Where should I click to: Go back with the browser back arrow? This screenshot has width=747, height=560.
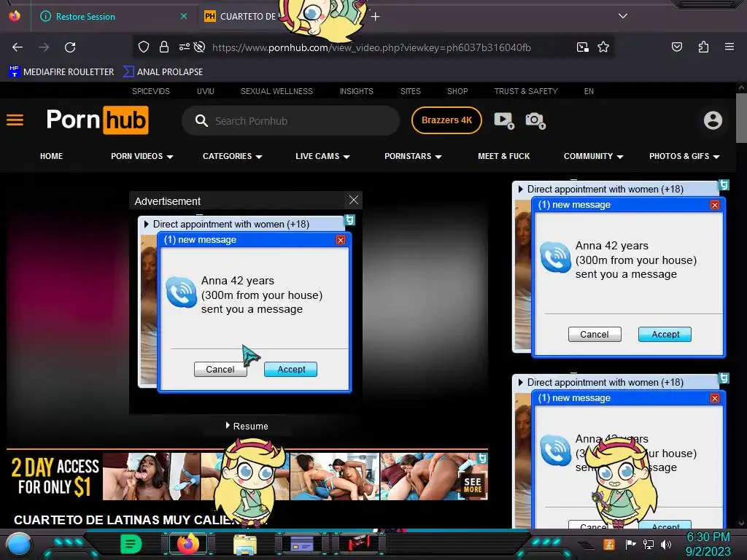point(18,47)
